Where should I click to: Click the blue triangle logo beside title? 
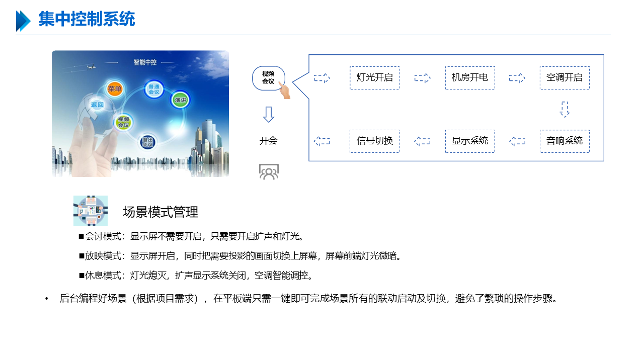tap(23, 21)
